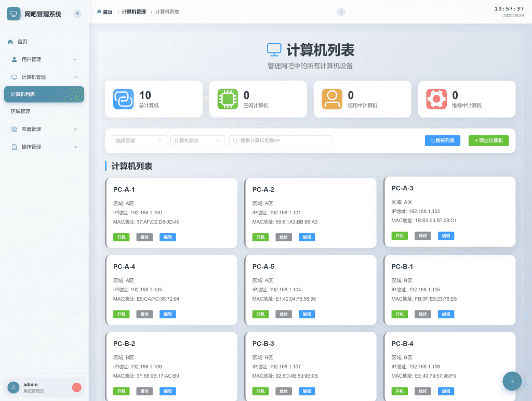Image resolution: width=532 pixels, height=401 pixels.
Task: Click the 网吧管理系统 logo icon
Action: (14, 14)
